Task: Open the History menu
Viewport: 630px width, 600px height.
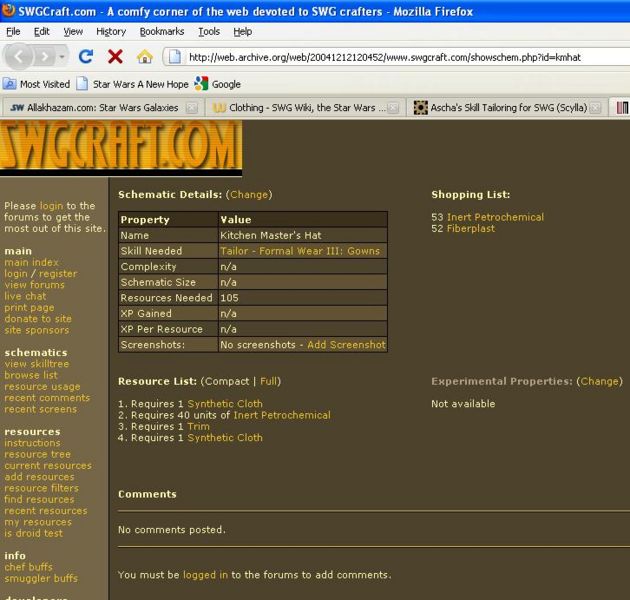Action: tap(110, 31)
